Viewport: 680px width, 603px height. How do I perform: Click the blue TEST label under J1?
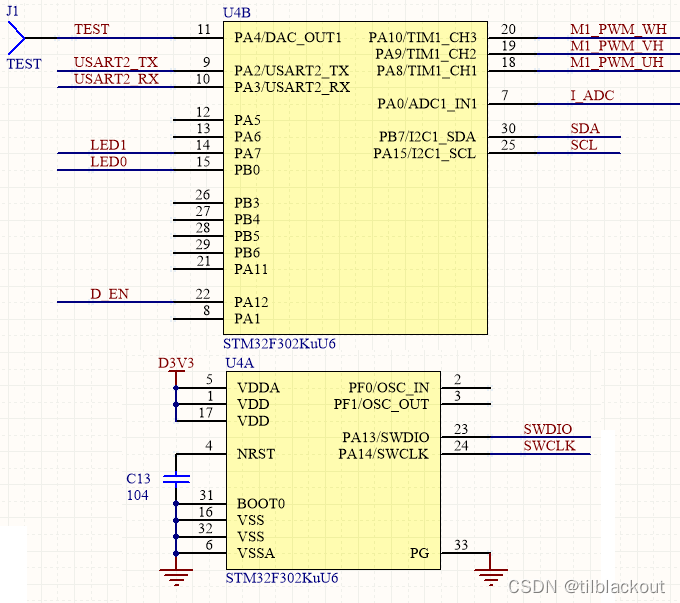tap(24, 64)
